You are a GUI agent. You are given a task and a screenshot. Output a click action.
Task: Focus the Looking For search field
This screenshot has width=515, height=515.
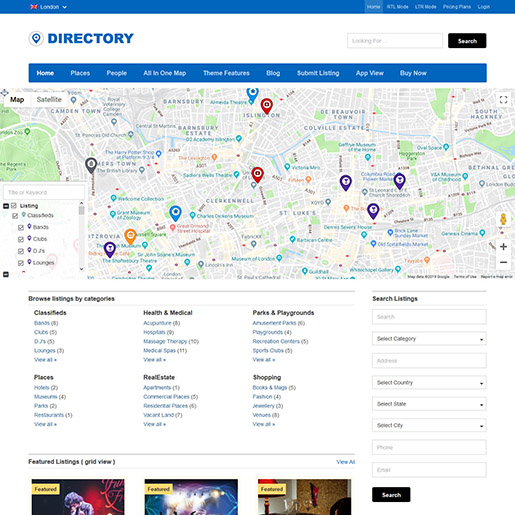(x=395, y=41)
